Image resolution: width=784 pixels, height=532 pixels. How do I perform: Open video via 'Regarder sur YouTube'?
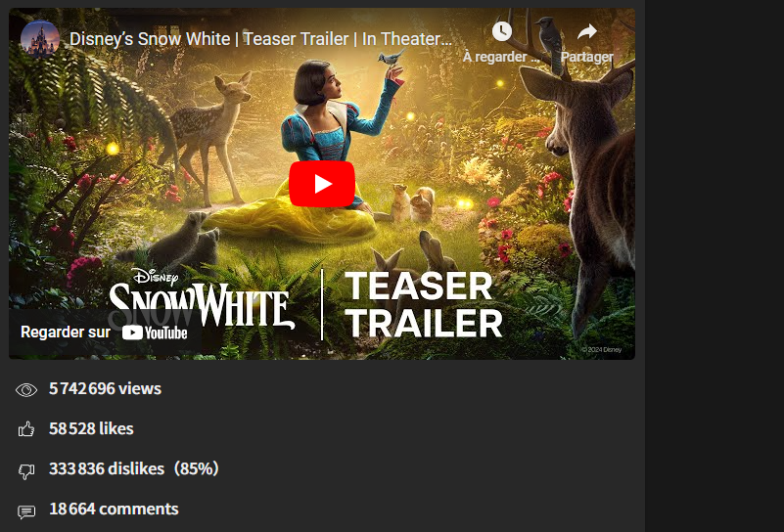(104, 332)
